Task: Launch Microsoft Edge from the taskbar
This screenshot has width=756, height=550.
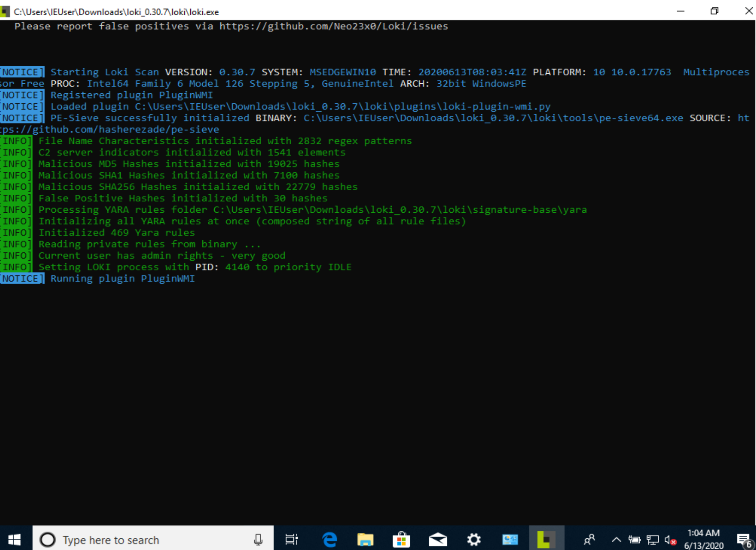Action: point(330,540)
